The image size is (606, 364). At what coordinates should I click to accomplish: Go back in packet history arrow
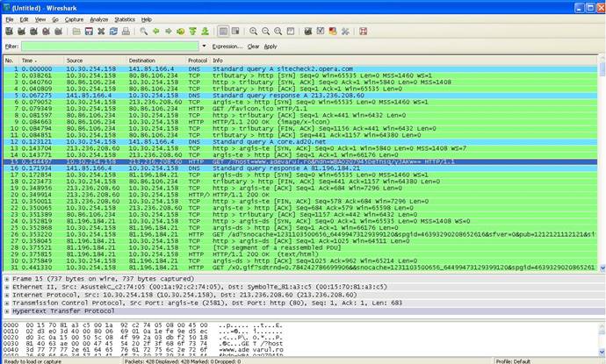coord(156,32)
